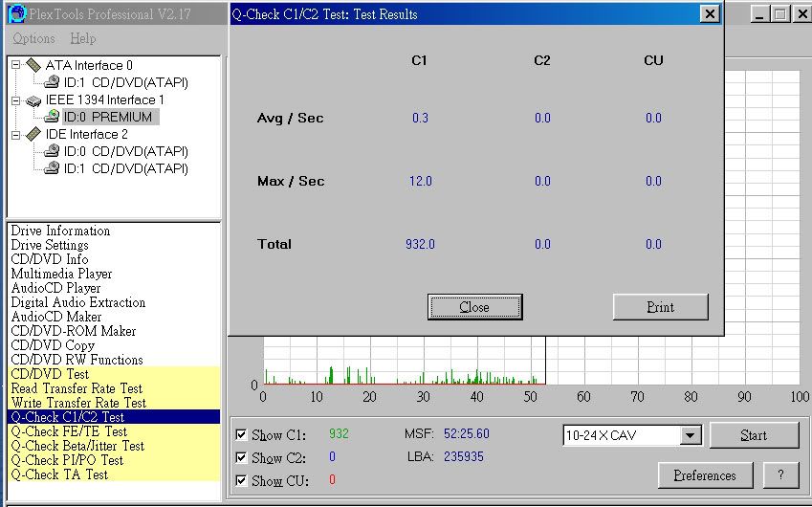Click IEEE 1394 Interface 1 label
The height and width of the screenshot is (507, 812).
pyautogui.click(x=104, y=99)
